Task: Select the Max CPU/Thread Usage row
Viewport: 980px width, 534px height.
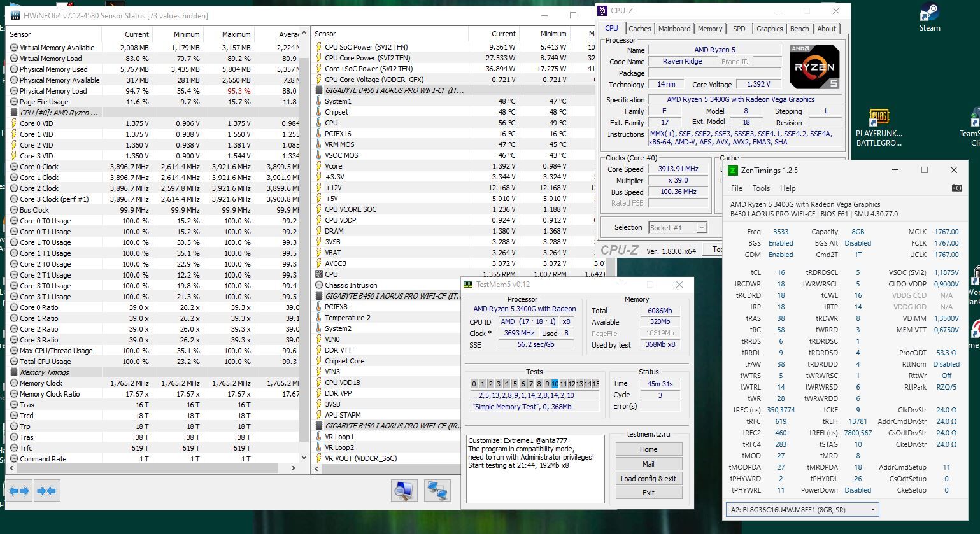Action: 153,351
